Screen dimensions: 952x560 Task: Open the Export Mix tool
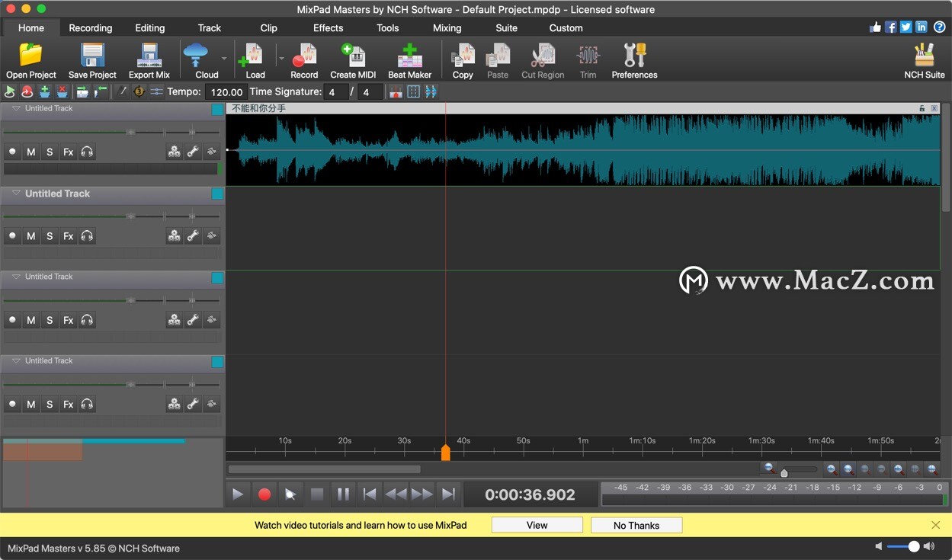[x=149, y=60]
